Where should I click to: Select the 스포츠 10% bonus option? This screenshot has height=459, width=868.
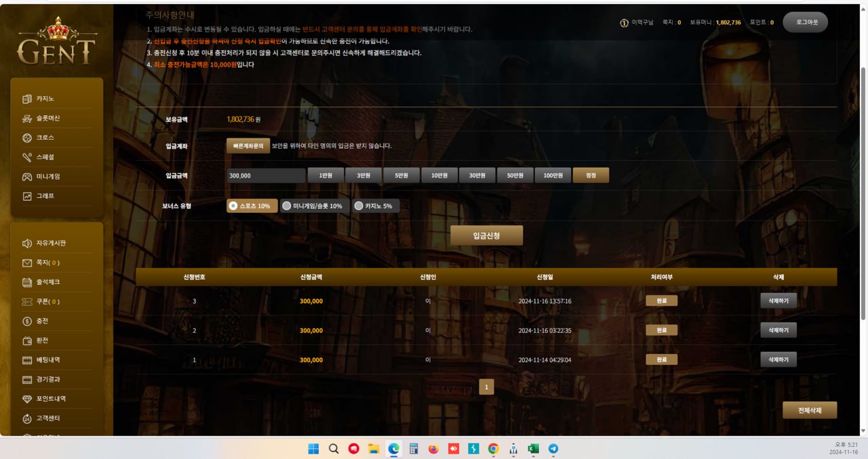click(252, 205)
